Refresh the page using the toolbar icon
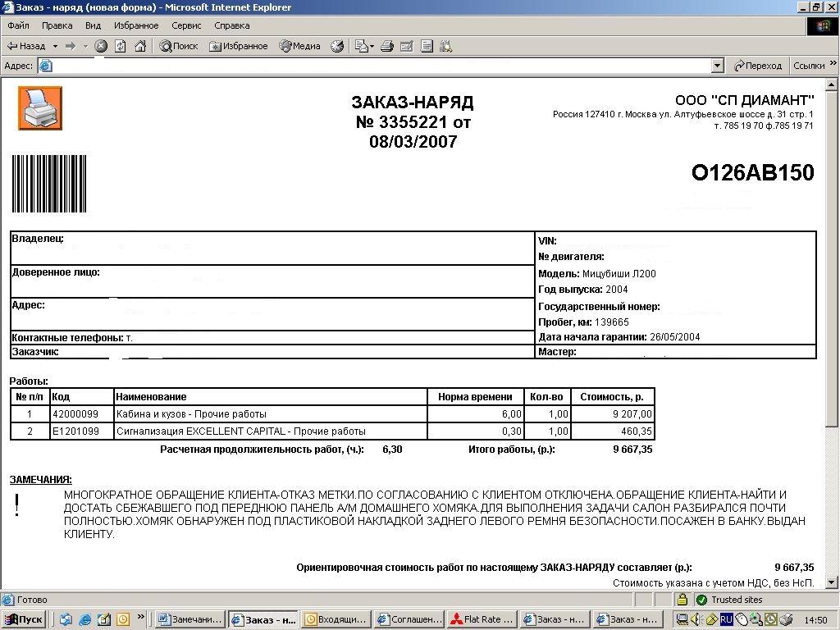Viewport: 840px width, 630px height. coord(121,46)
